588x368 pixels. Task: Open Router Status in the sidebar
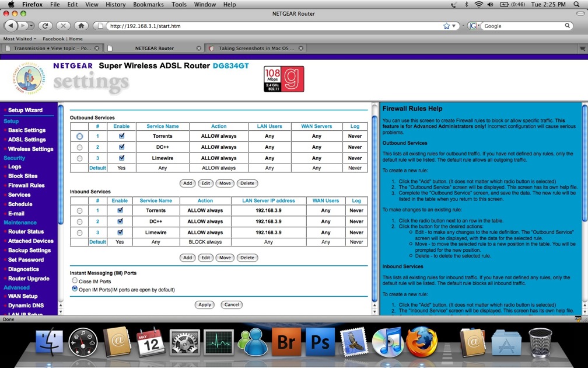(26, 231)
